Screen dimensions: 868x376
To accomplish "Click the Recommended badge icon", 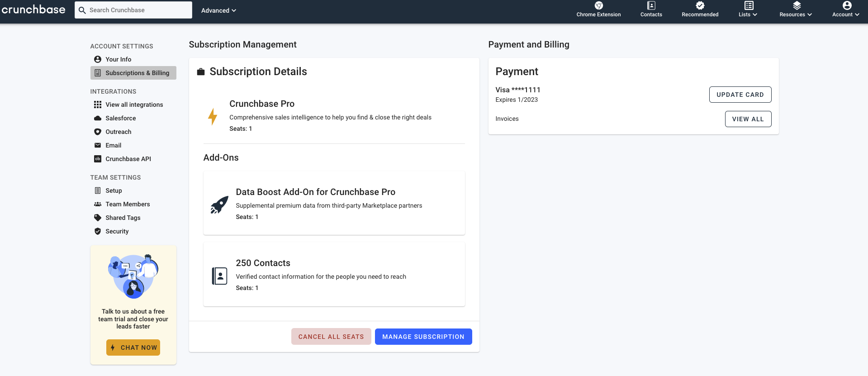I will [700, 5].
